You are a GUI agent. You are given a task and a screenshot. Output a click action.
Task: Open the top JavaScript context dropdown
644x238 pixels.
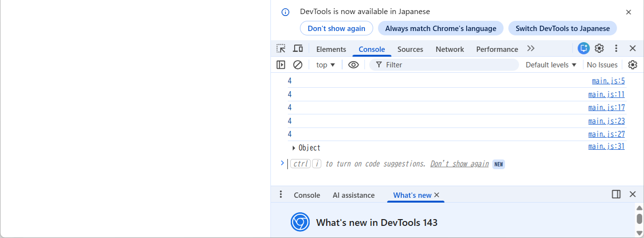[x=326, y=65]
